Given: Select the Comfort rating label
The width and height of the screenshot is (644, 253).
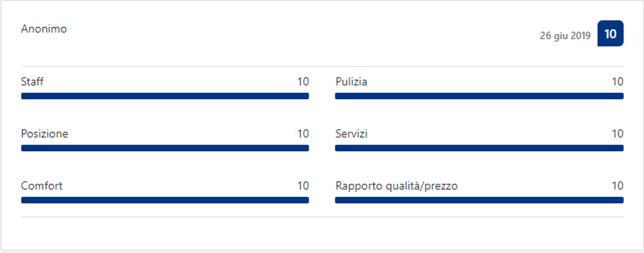Looking at the screenshot, I should (x=41, y=186).
